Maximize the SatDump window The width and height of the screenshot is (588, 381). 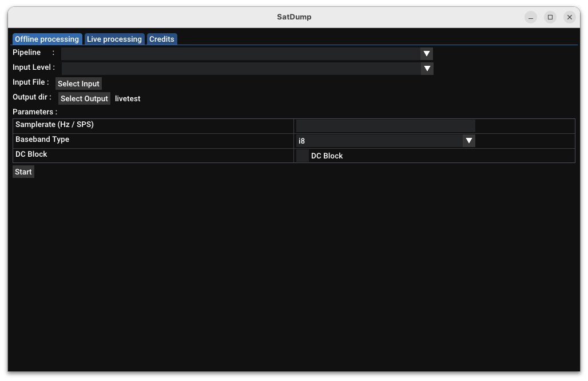pos(550,17)
